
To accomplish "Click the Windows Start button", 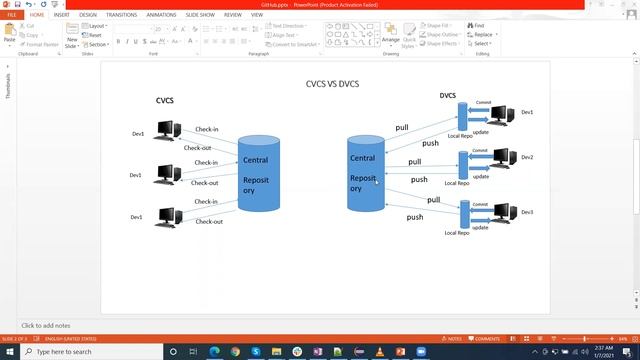I will [x=9, y=352].
